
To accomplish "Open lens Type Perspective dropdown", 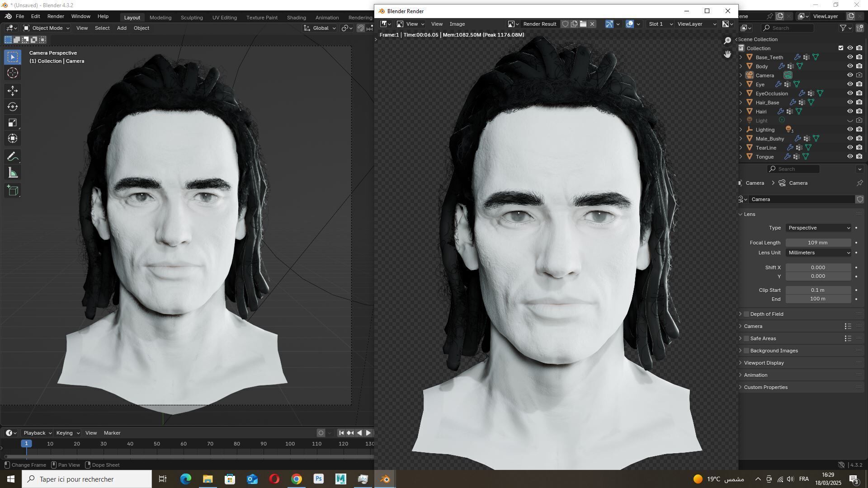I will [819, 228].
